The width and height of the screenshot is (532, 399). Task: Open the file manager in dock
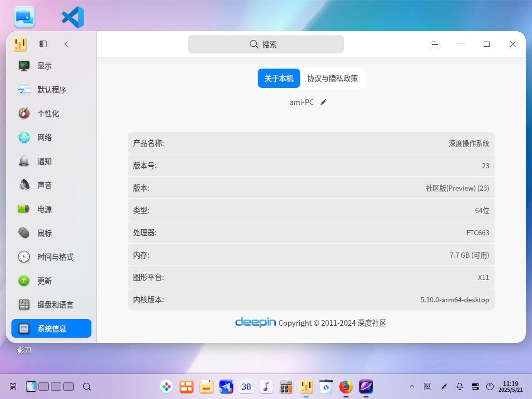pyautogui.click(x=206, y=387)
